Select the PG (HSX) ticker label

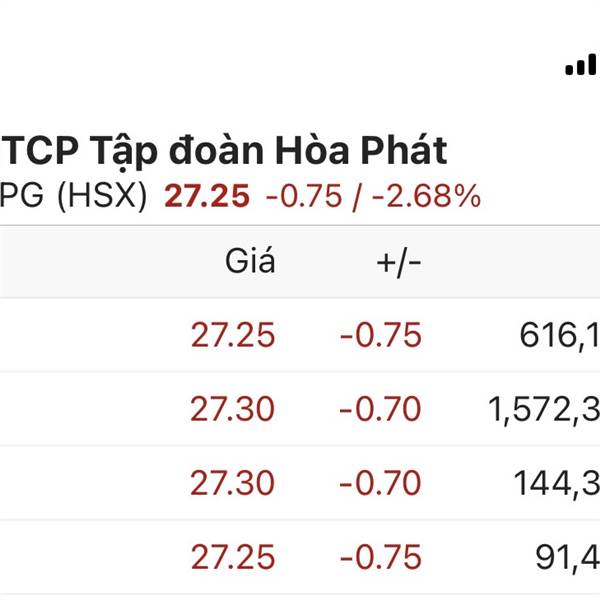pyautogui.click(x=73, y=196)
